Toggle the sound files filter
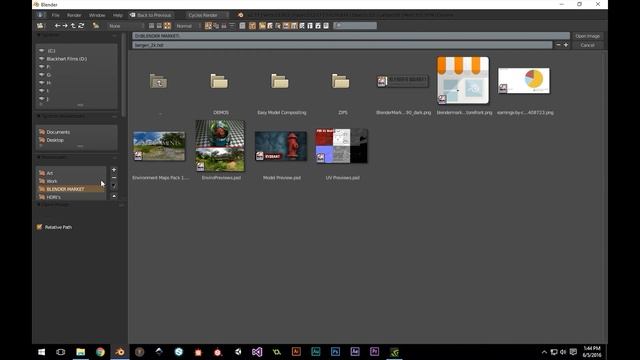The height and width of the screenshot is (360, 640). tap(318, 26)
